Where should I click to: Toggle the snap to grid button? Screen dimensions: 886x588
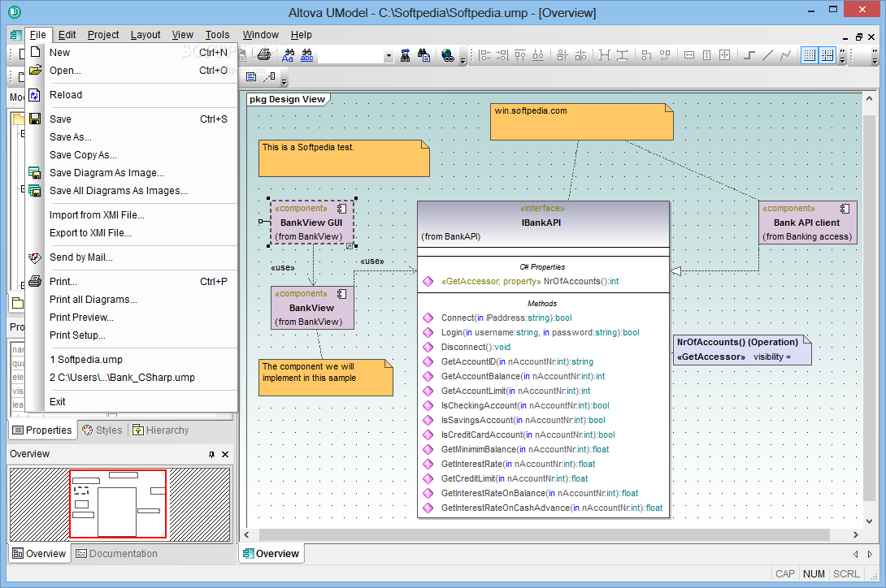[827, 54]
